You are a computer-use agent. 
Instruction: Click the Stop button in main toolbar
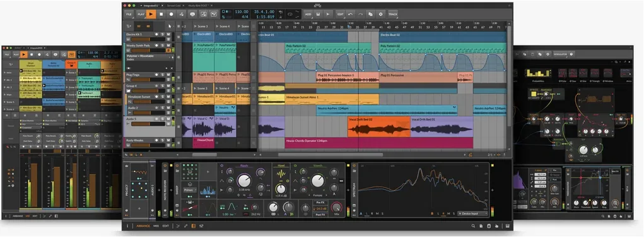click(161, 14)
